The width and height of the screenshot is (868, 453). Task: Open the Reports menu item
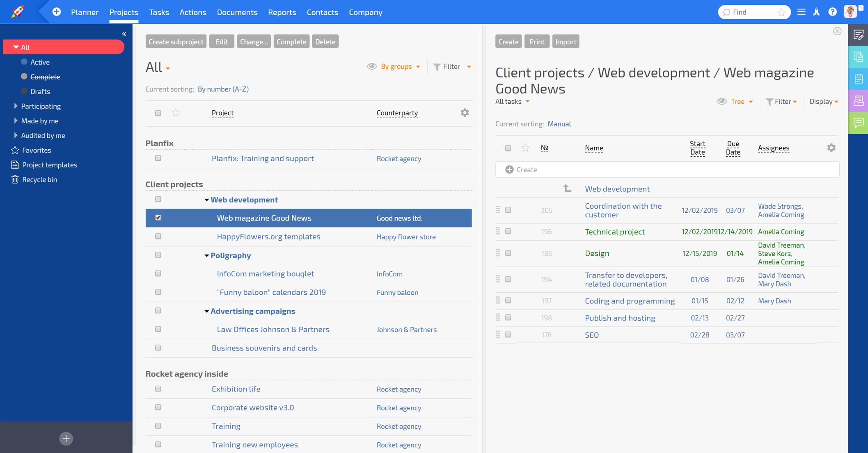pos(282,11)
